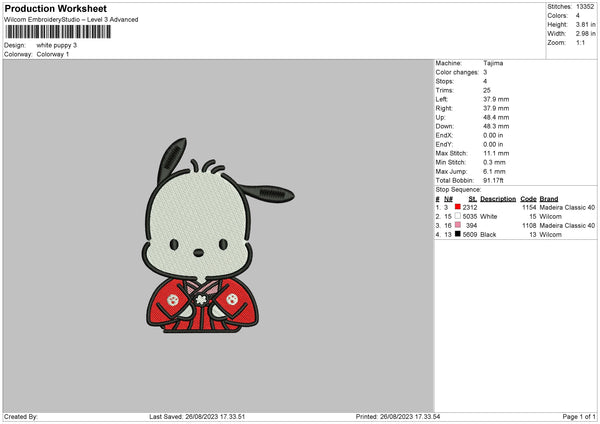Click the Total Bobbin value 91.17ft

pos(493,181)
